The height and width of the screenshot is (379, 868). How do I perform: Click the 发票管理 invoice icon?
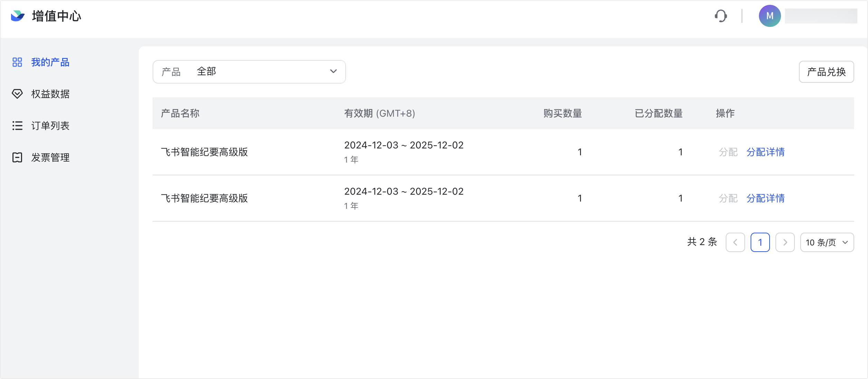tap(17, 157)
